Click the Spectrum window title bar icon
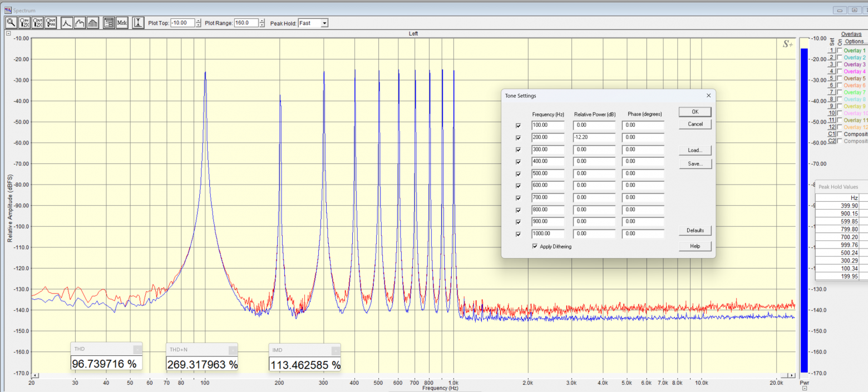The height and width of the screenshot is (392, 868). point(8,10)
